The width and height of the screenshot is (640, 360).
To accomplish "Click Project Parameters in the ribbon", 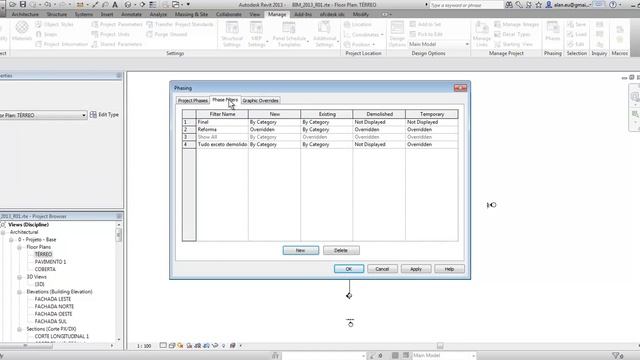I will pyautogui.click(x=117, y=24).
